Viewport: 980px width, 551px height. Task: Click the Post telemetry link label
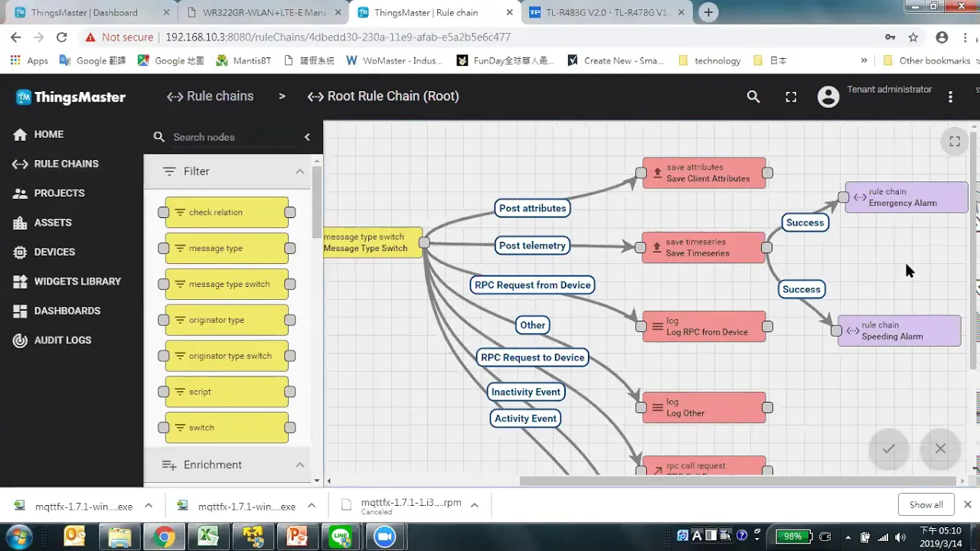click(532, 246)
